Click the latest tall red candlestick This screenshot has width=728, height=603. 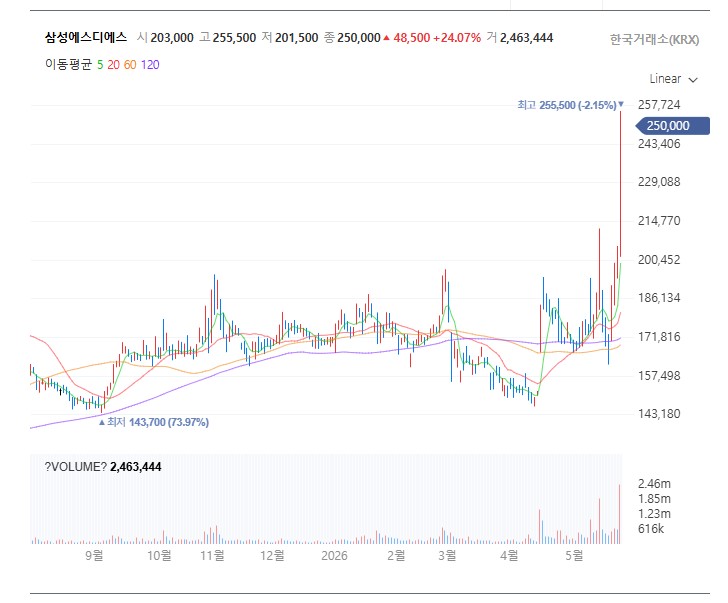621,184
